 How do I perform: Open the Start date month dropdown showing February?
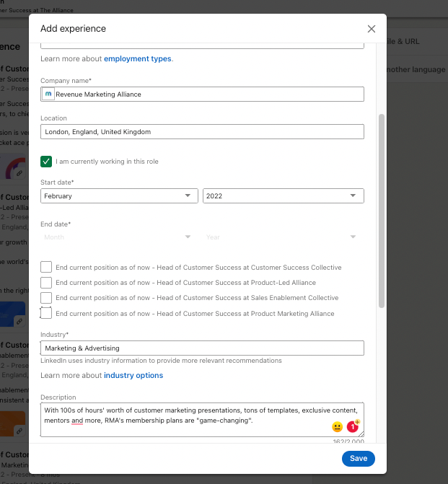(x=119, y=195)
